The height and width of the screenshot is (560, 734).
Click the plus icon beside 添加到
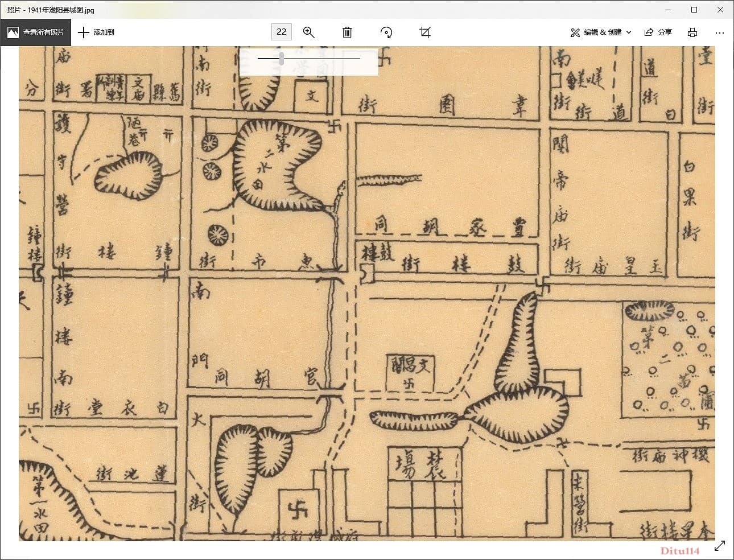click(84, 32)
